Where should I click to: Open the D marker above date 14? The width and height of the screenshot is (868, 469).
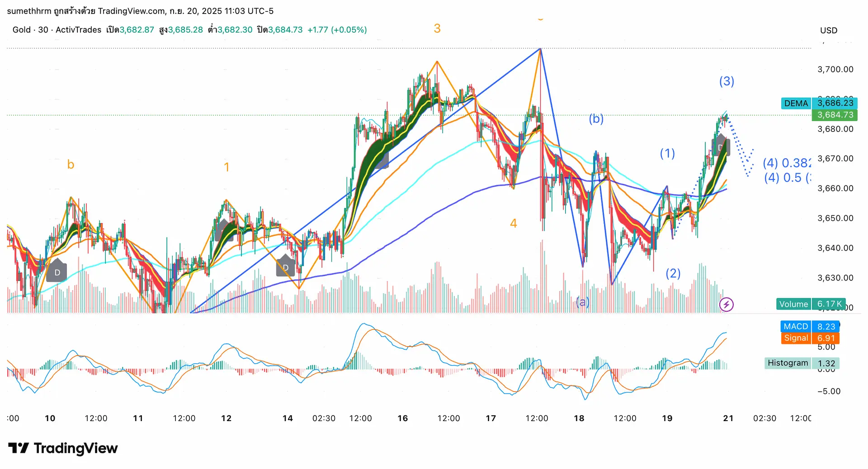285,266
